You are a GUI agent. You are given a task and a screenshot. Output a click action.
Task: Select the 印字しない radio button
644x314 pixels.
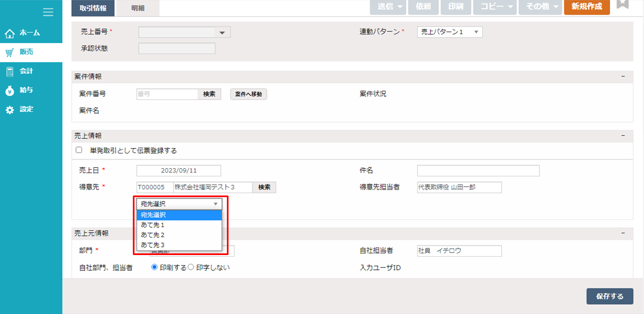191,267
